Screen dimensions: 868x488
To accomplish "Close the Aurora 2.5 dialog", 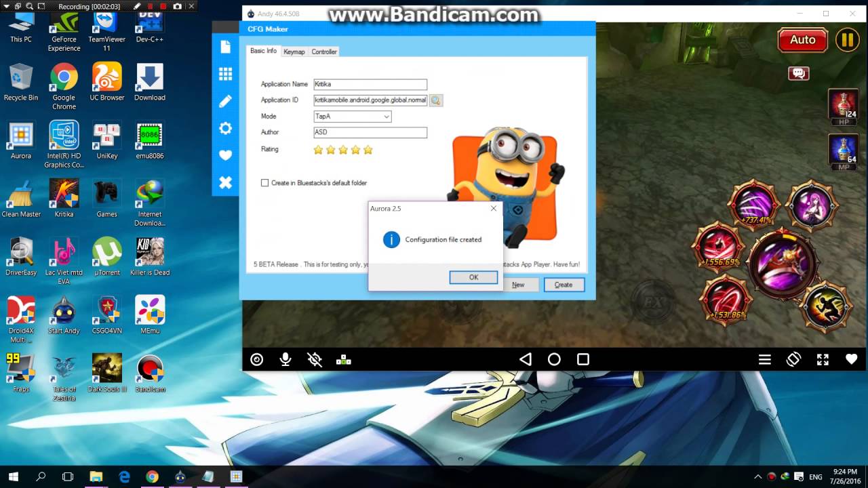I will [x=494, y=208].
